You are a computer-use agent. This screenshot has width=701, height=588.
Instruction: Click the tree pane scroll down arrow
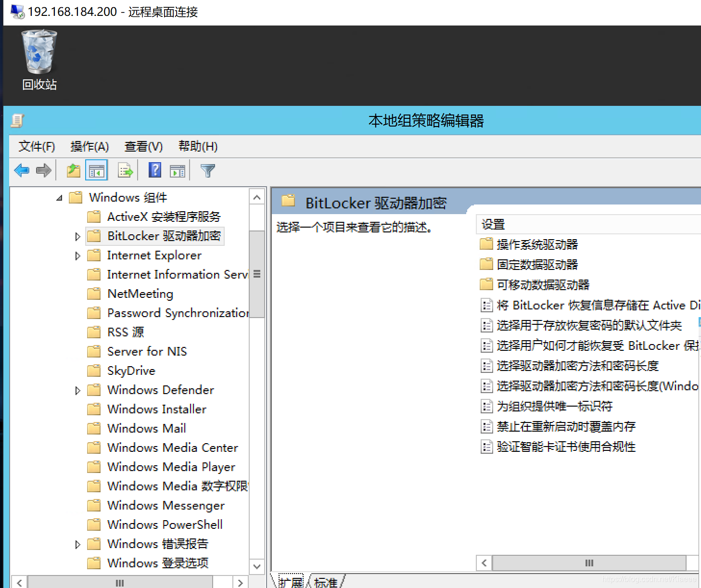coord(257,566)
